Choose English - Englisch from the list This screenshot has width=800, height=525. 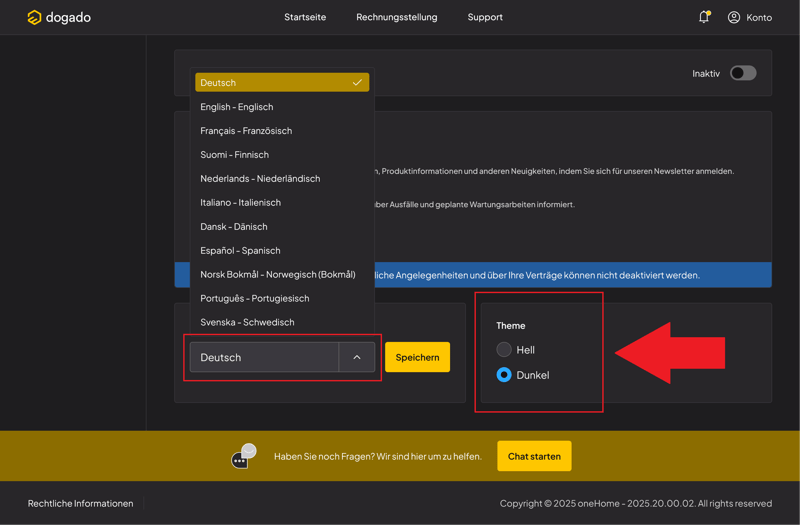pyautogui.click(x=237, y=107)
